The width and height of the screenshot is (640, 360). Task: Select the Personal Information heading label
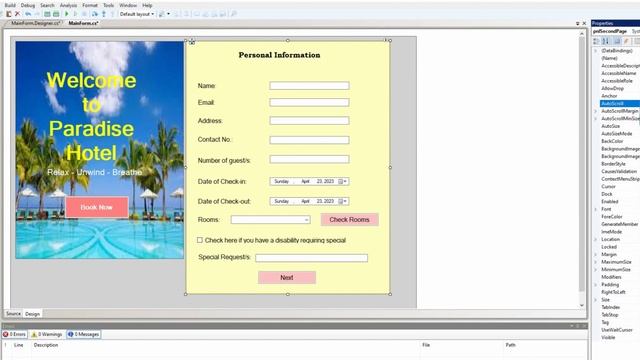click(280, 55)
